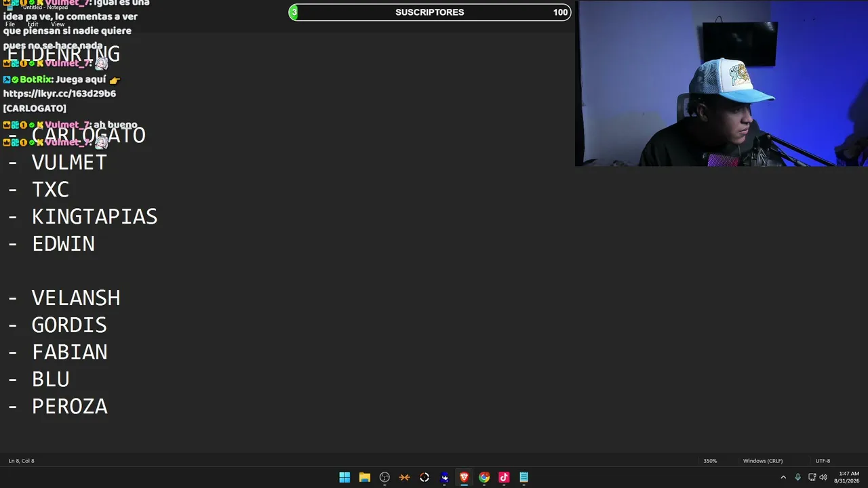Click the FABIAN line in Notepad
Image resolution: width=868 pixels, height=488 pixels.
(69, 352)
